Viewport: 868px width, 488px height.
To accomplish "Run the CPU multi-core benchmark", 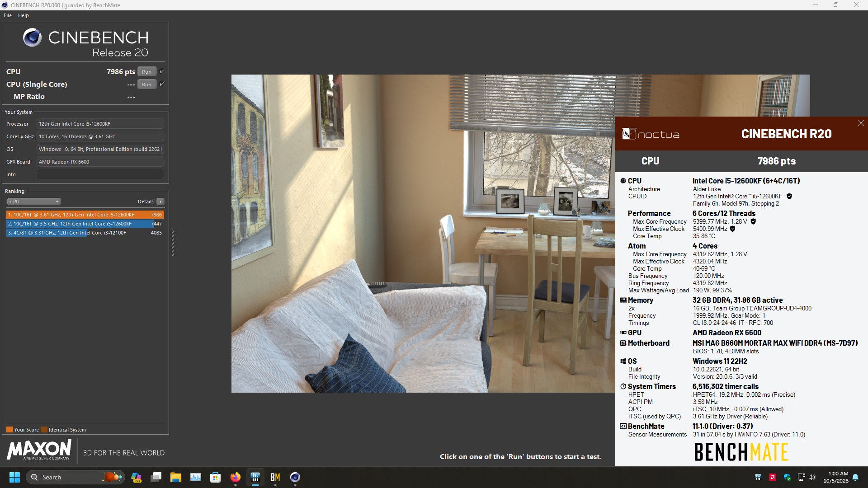I will coord(146,72).
